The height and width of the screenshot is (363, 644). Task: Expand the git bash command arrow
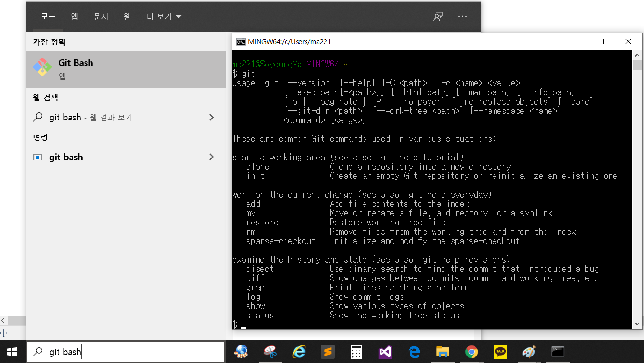212,157
